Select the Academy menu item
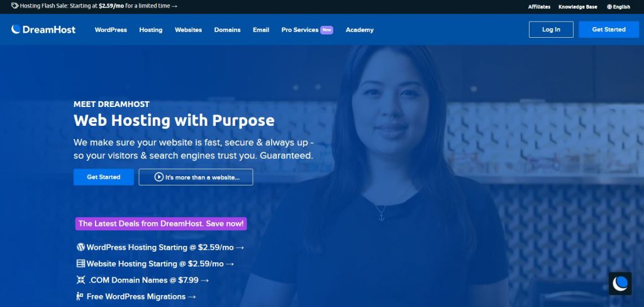 point(359,30)
